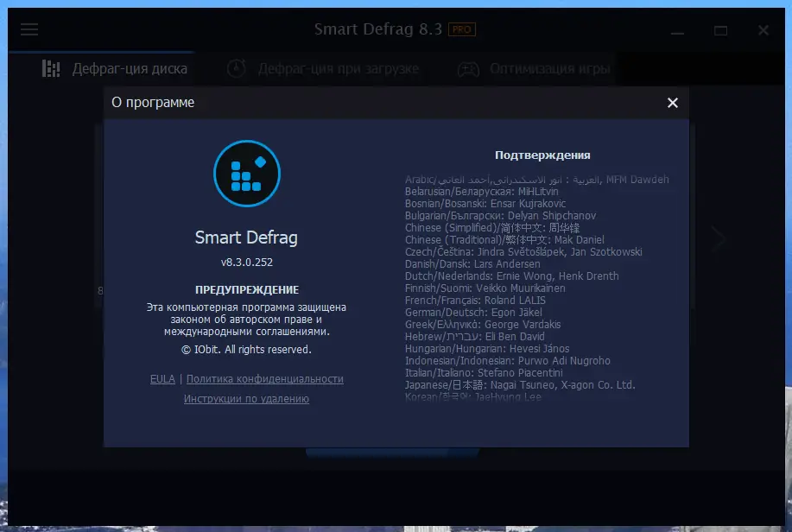This screenshot has height=532, width=792.
Task: Close the О программе dialog
Action: 672,103
